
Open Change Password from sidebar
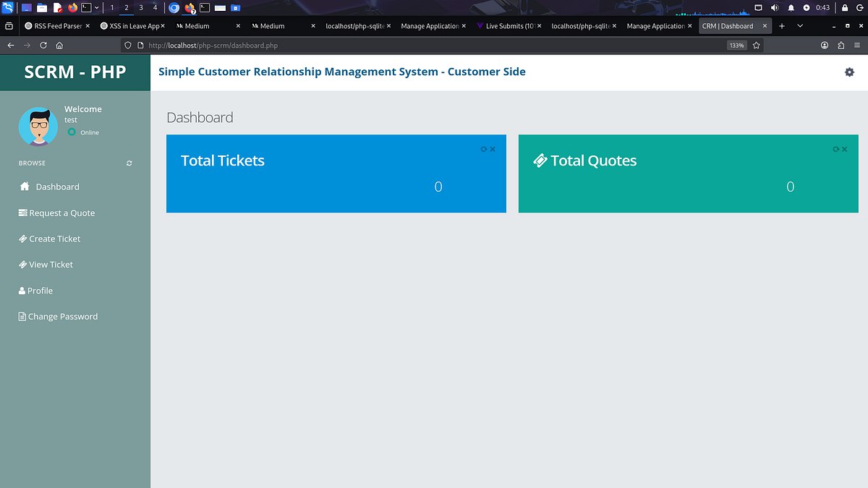(x=63, y=316)
